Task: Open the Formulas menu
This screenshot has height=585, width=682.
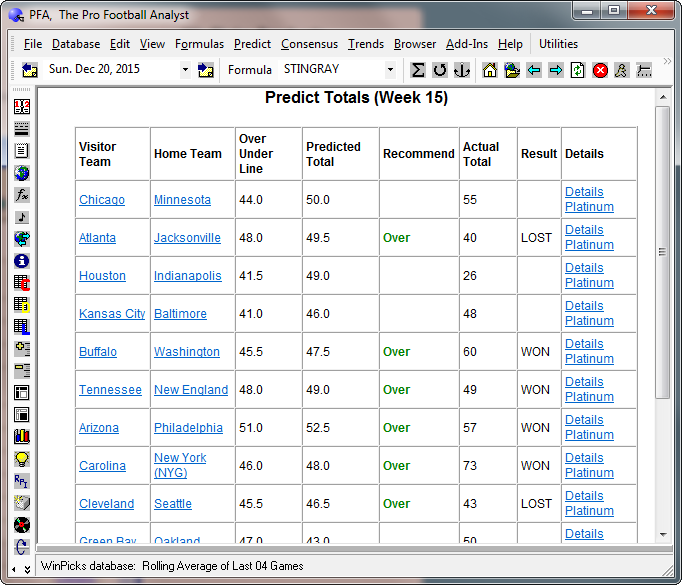Action: 199,44
